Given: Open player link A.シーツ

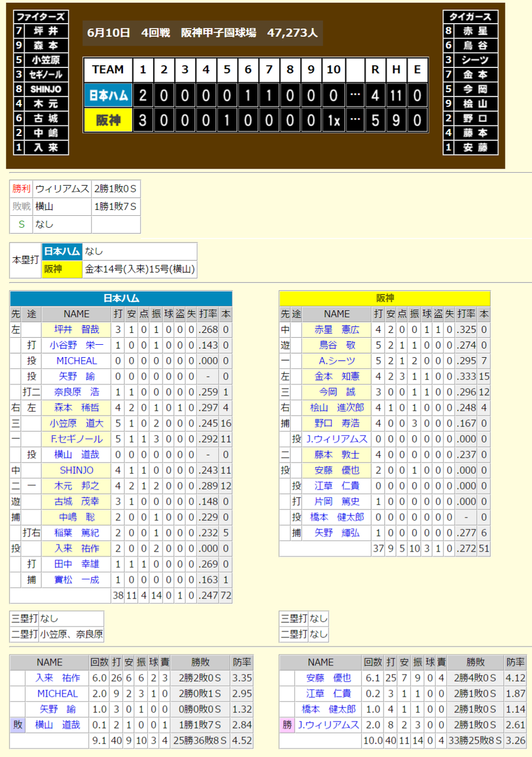Looking at the screenshot, I should pos(337,361).
